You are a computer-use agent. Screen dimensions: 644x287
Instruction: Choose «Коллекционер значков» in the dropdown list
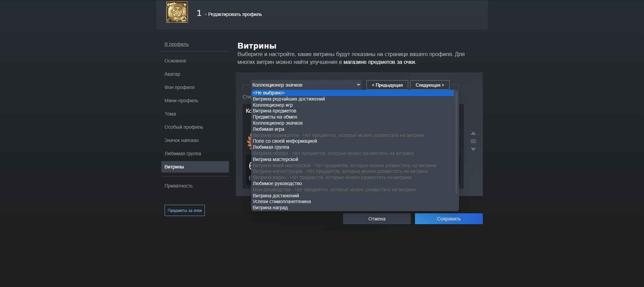(353, 123)
